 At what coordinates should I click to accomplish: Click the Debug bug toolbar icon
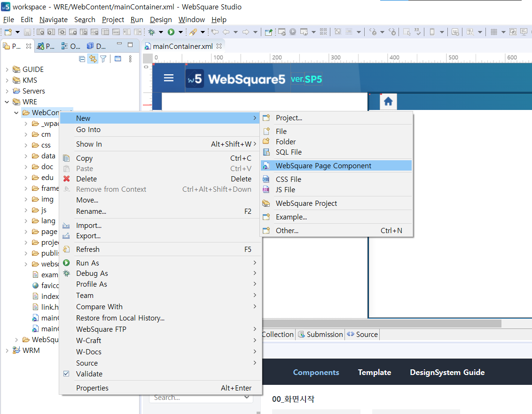tap(152, 32)
